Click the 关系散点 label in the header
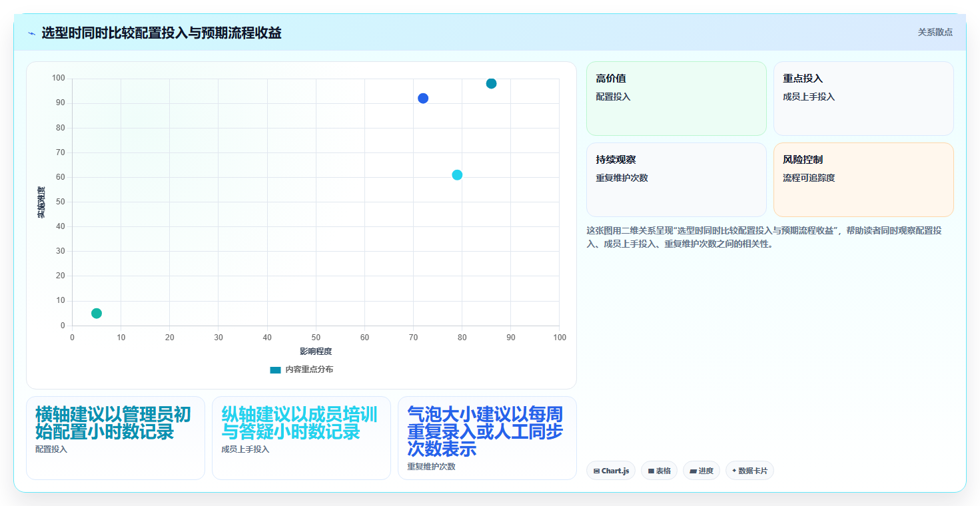The width and height of the screenshot is (980, 506). point(935,32)
